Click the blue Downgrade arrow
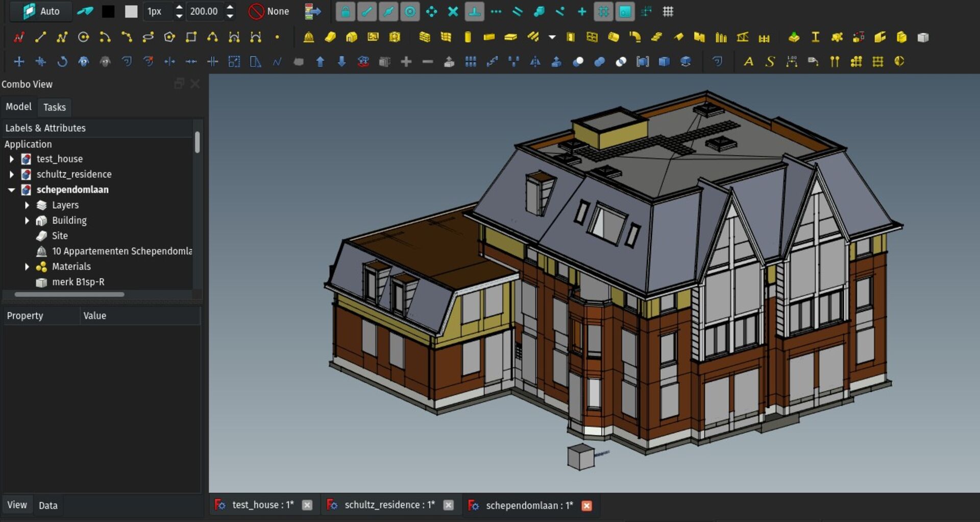 [341, 62]
